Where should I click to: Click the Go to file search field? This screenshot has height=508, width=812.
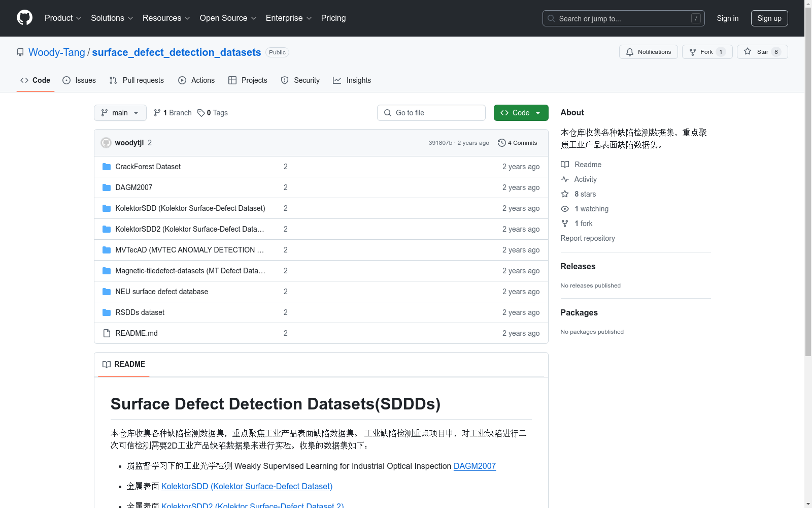coord(431,113)
